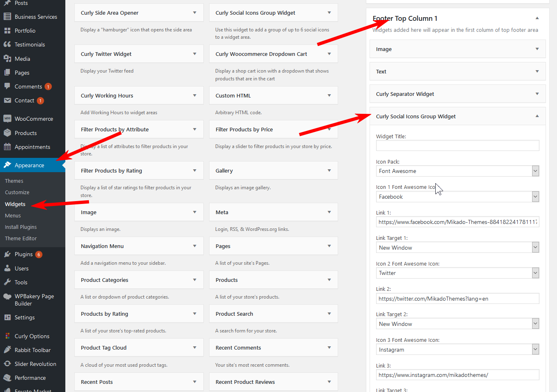Click the Performance cube icon
This screenshot has height=392, width=557.
(x=7, y=378)
